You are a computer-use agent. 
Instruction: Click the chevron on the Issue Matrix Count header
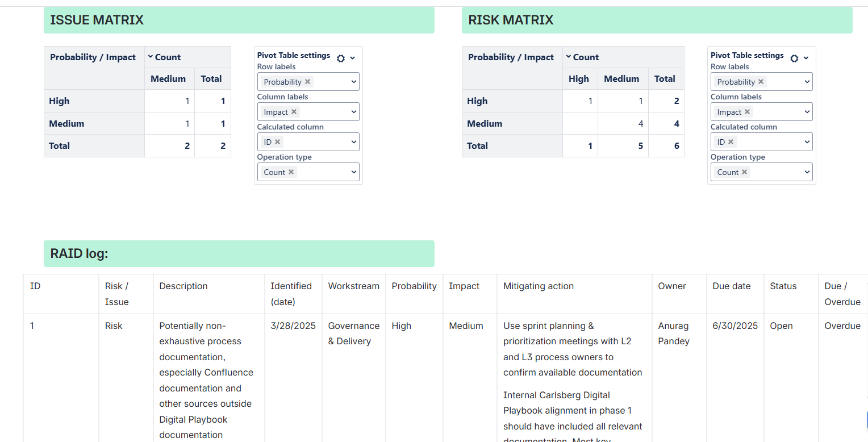(x=149, y=56)
